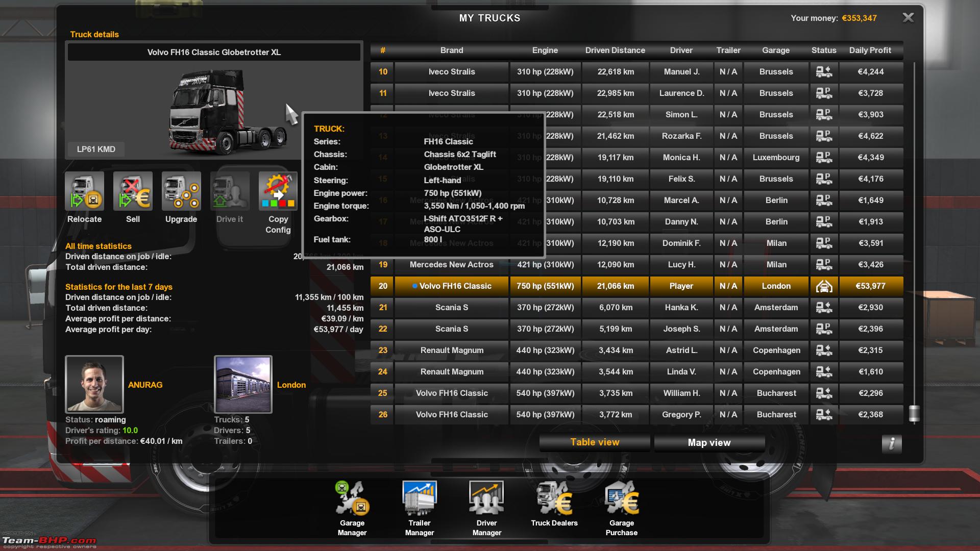The height and width of the screenshot is (551, 980).
Task: Click status icon for Gregory P. row
Action: pyautogui.click(x=824, y=415)
